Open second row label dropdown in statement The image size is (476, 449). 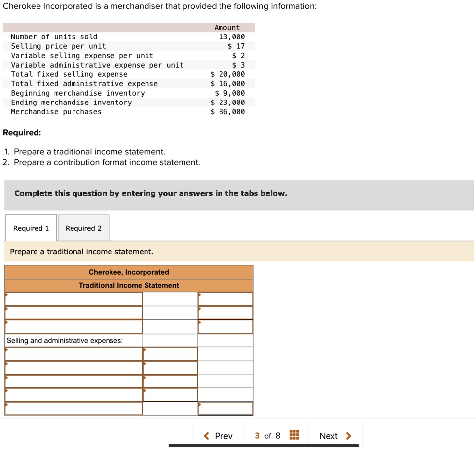tap(74, 313)
